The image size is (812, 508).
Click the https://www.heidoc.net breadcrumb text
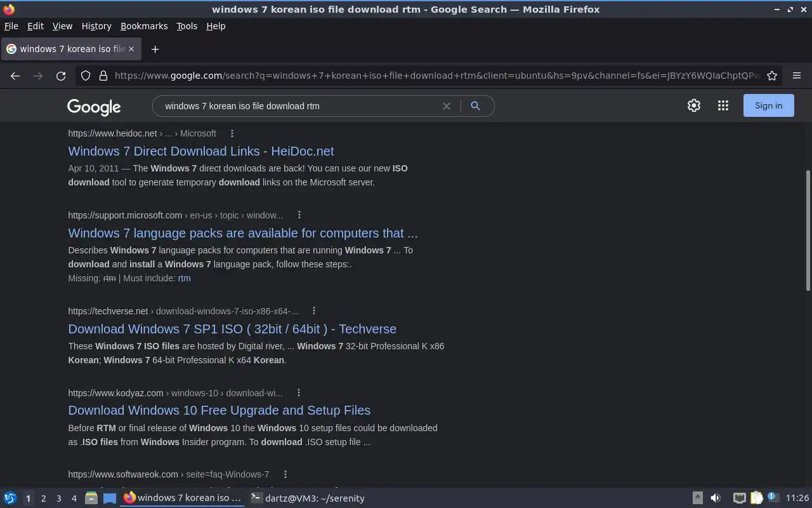pyautogui.click(x=112, y=133)
